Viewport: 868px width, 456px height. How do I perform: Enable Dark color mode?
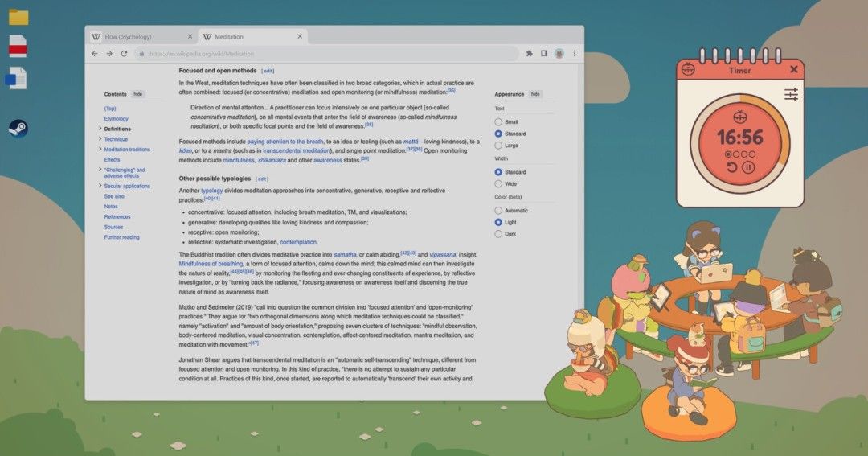pos(498,234)
